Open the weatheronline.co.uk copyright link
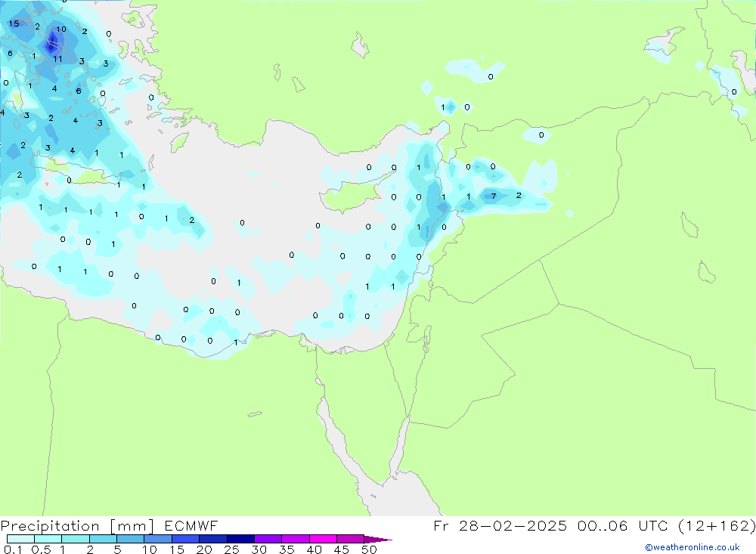 tap(692, 547)
